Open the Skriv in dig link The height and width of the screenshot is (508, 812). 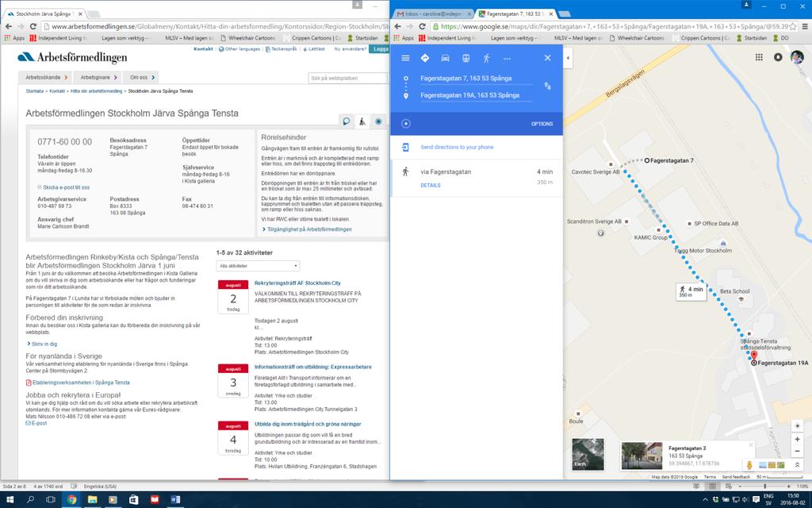pos(43,344)
